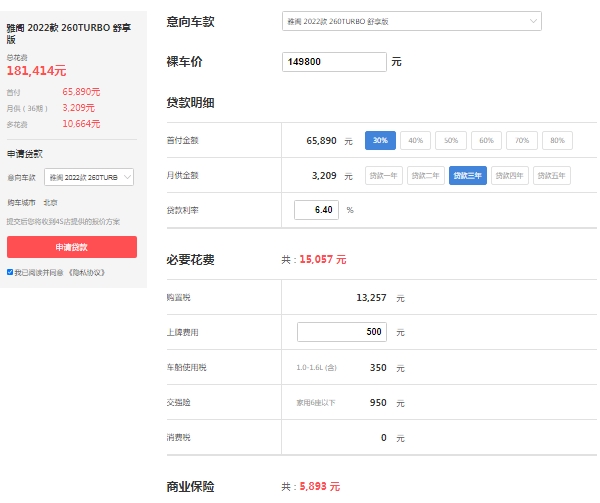The width and height of the screenshot is (600, 503).
Task: Choose the 贷款一年 loan term
Action: [385, 176]
